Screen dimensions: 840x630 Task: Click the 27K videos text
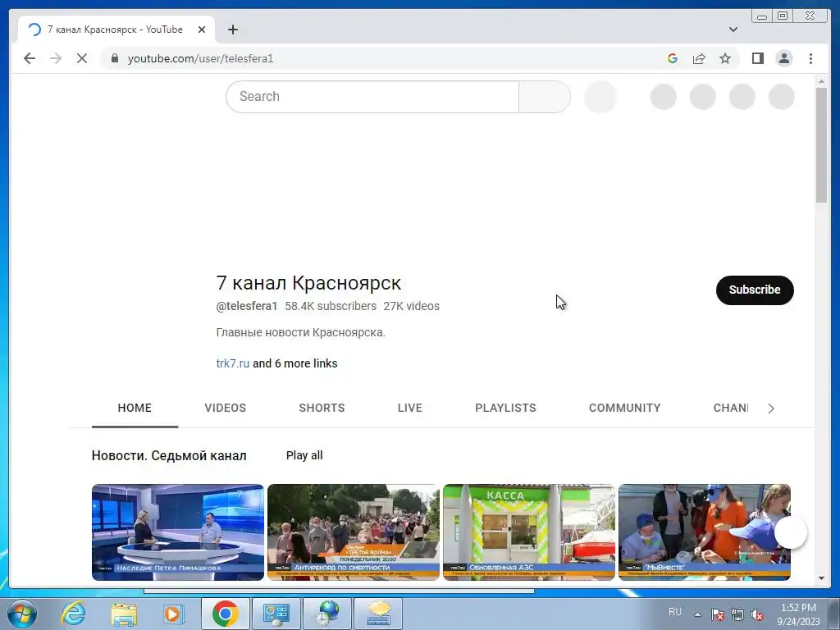point(412,306)
